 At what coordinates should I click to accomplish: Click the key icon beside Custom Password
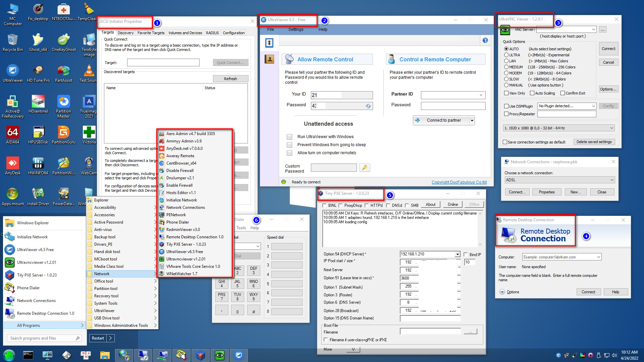click(x=365, y=168)
